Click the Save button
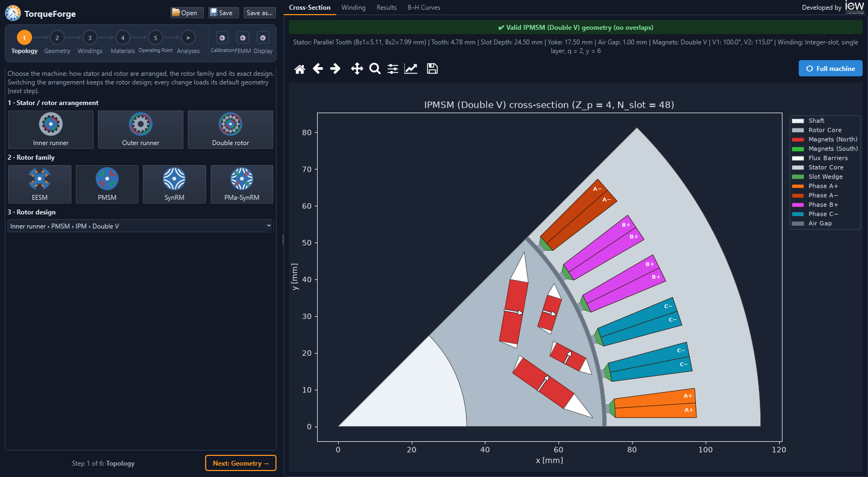Image resolution: width=868 pixels, height=477 pixels. 223,12
